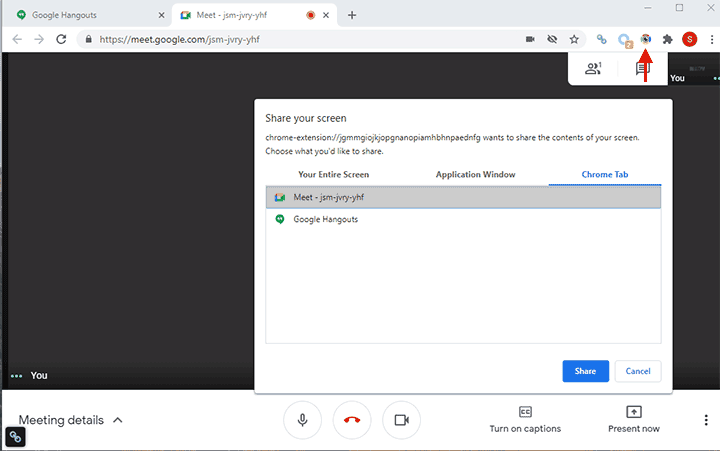Screen dimensions: 720x451
Task: Expand Meeting details
Action: (70, 420)
